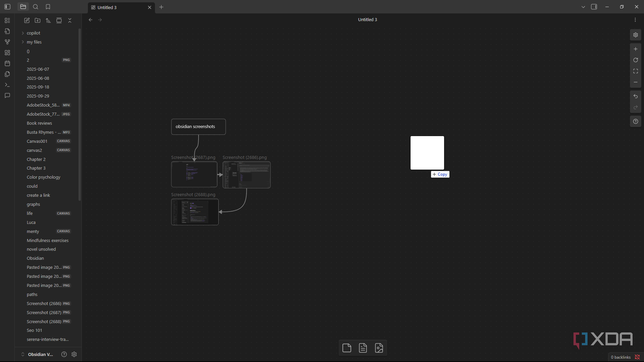
Task: Open graph view ribbon icon
Action: (x=7, y=42)
